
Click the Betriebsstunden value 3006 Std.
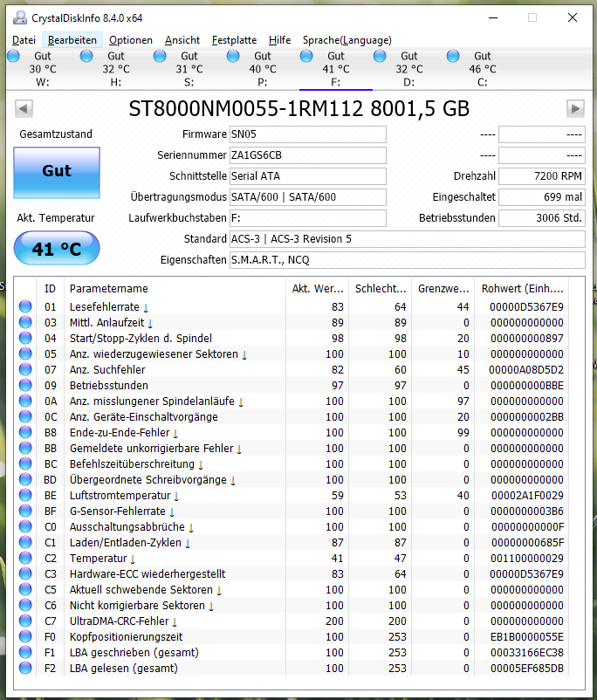coord(542,218)
